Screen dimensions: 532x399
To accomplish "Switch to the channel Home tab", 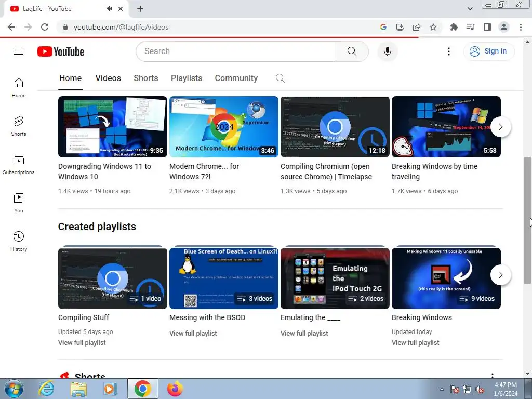I will coord(70,78).
